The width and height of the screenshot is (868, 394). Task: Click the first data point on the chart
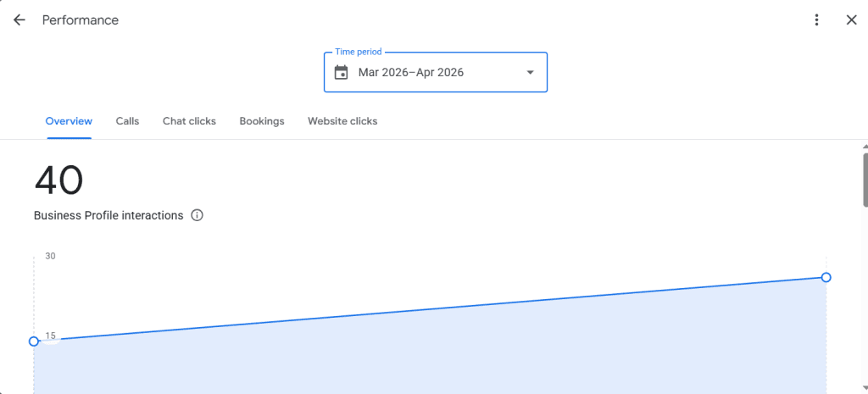click(34, 341)
